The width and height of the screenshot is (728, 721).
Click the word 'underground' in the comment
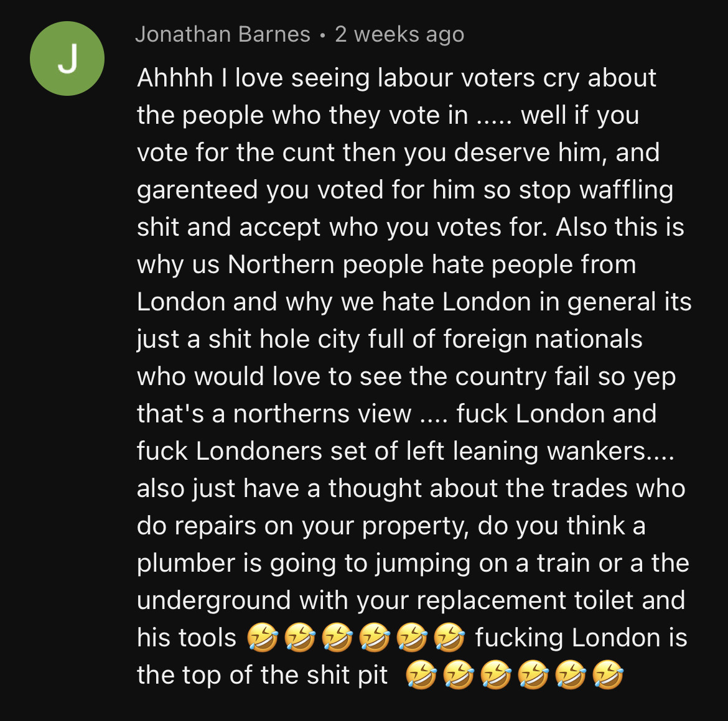213,601
